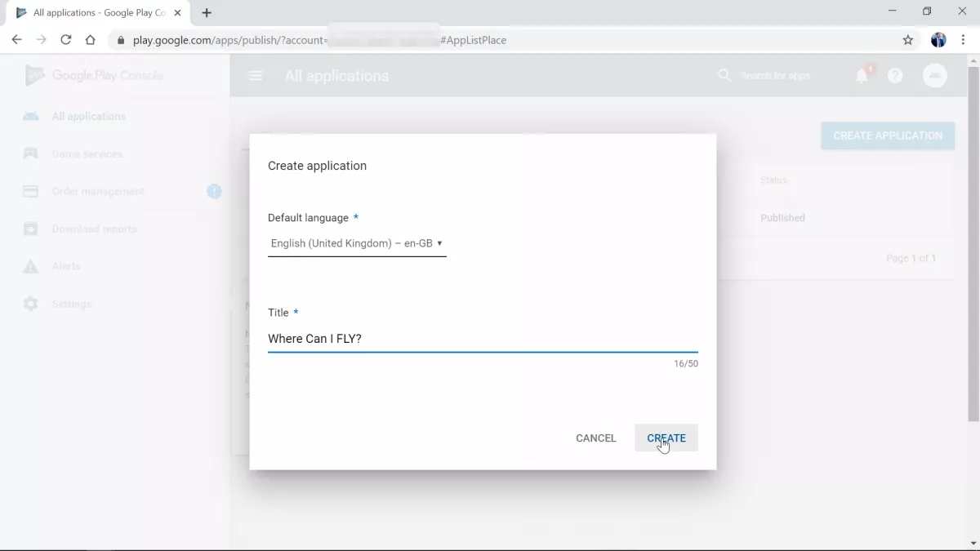Viewport: 980px width, 551px height.
Task: View Alerts in sidebar
Action: pos(66,267)
